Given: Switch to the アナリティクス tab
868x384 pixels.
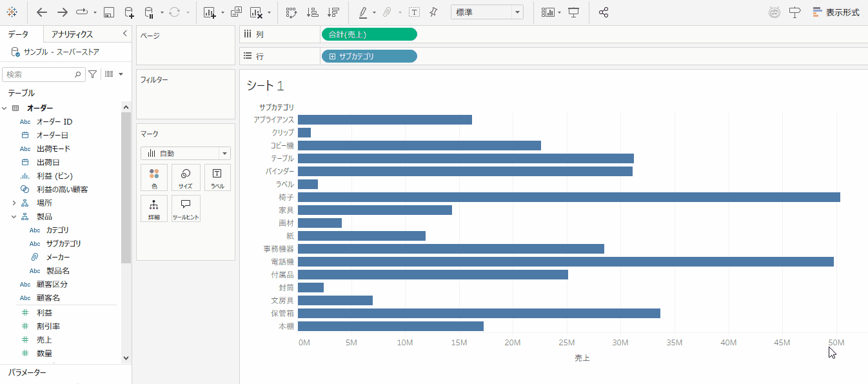Looking at the screenshot, I should [x=72, y=34].
